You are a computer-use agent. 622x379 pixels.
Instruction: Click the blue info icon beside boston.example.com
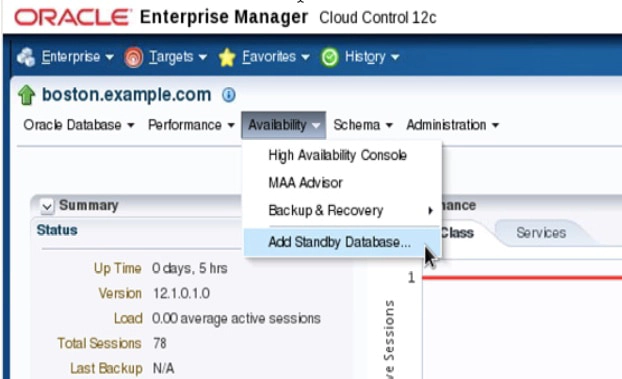(229, 95)
